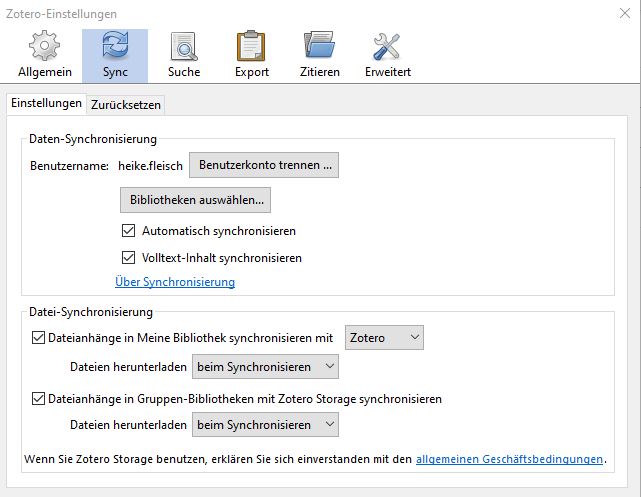Toggle Dateianhänge in Gruppen-Bibliotheken checkbox
This screenshot has width=641, height=497.
point(38,398)
